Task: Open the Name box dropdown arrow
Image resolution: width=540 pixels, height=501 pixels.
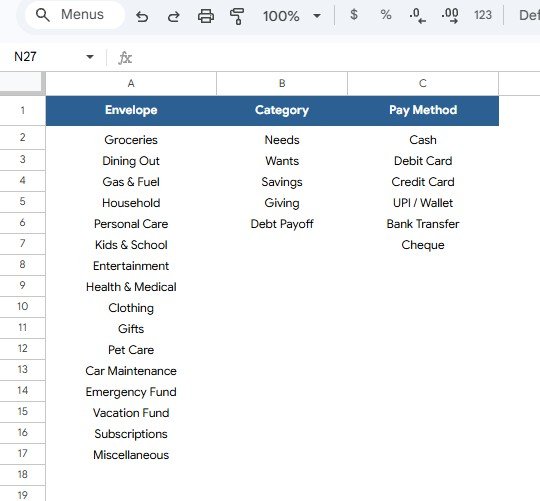Action: (90, 57)
